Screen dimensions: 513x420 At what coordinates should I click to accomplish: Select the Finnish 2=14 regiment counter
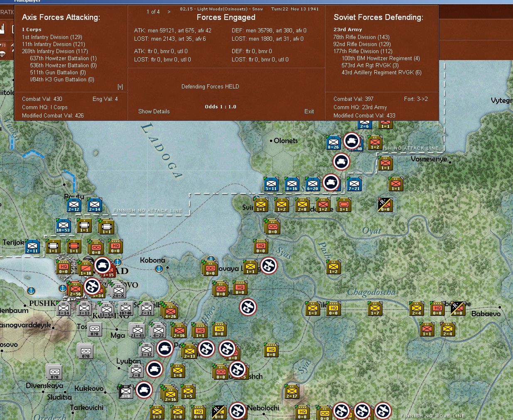coord(95,205)
